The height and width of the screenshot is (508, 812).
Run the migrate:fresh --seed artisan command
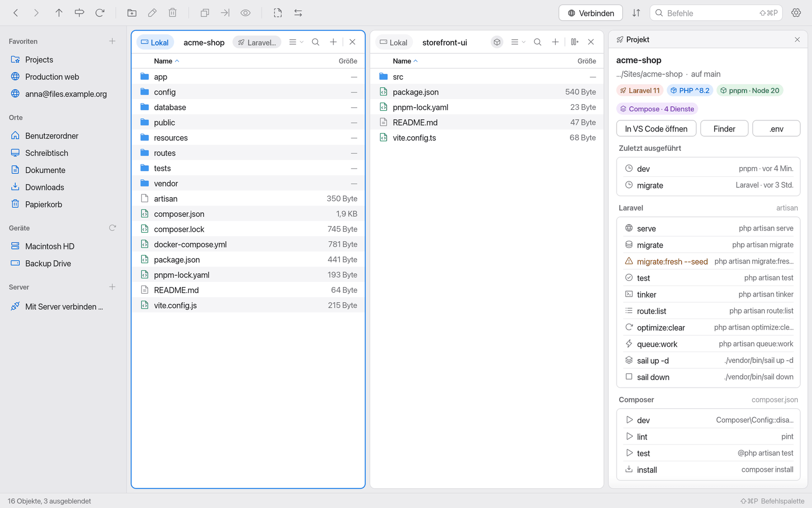point(708,261)
